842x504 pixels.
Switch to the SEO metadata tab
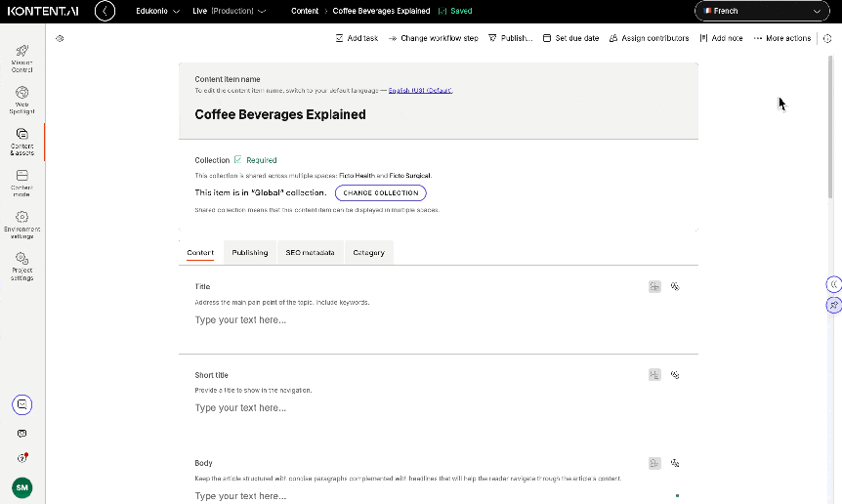pos(310,252)
